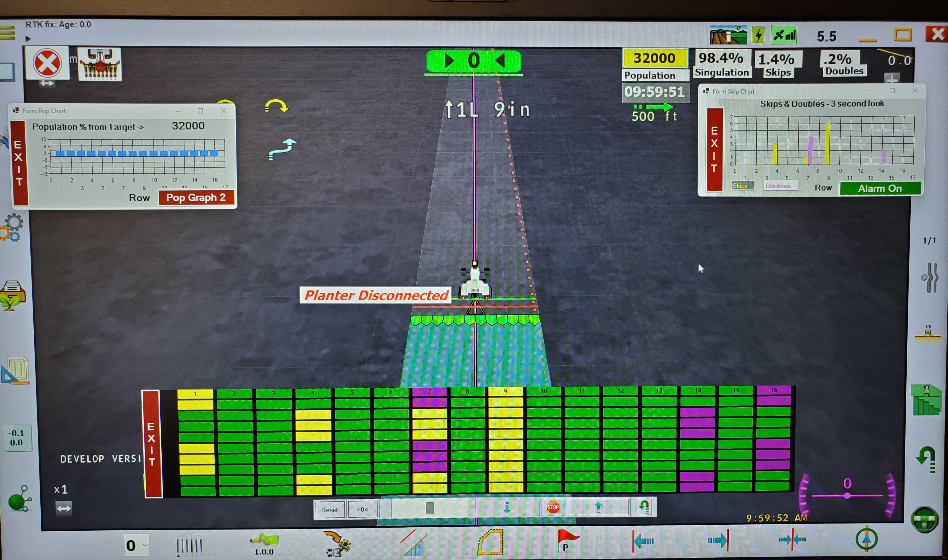Click the arrows-converging-on-line center icon
948x560 pixels.
pos(792,540)
